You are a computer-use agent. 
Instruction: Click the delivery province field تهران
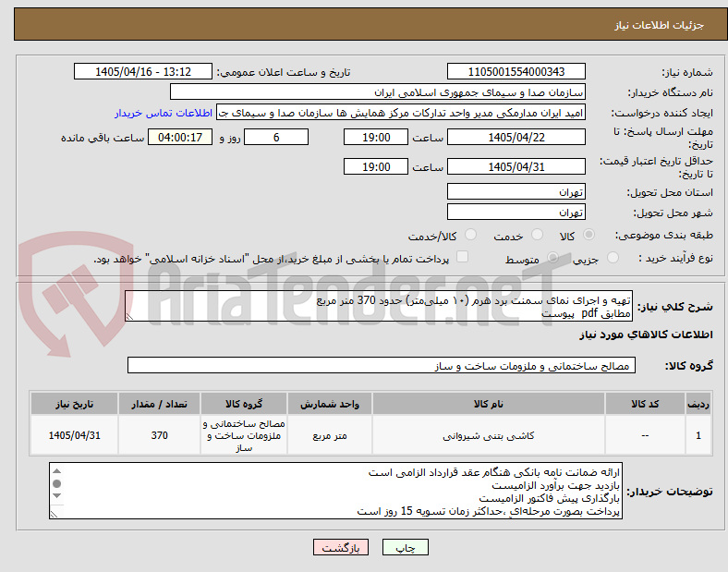[516, 191]
